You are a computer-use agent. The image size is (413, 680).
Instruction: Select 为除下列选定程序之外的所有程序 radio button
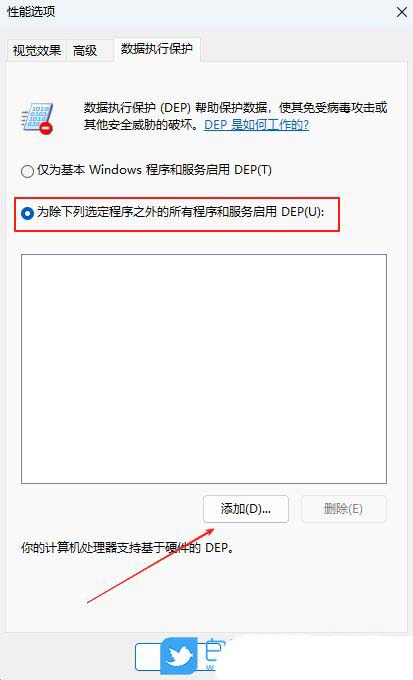(x=27, y=213)
